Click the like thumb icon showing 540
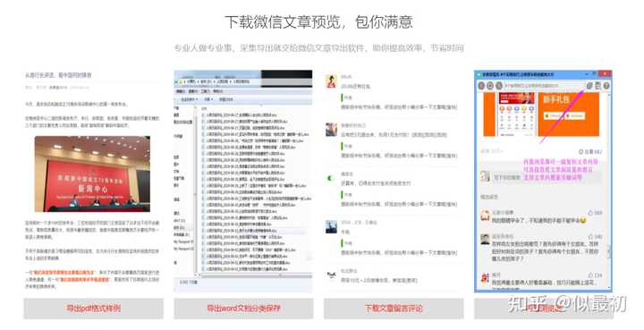Viewport: 644px width, 330px height. point(590,237)
